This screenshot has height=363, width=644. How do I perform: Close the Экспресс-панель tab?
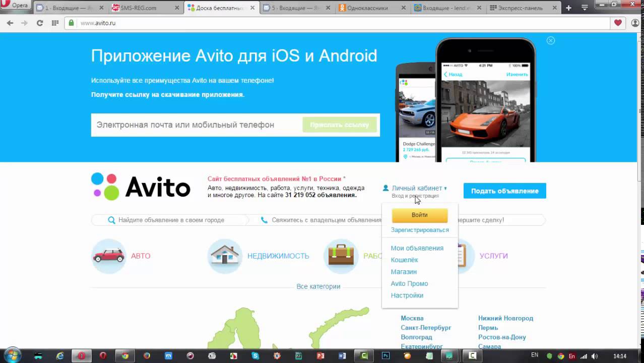pos(555,8)
